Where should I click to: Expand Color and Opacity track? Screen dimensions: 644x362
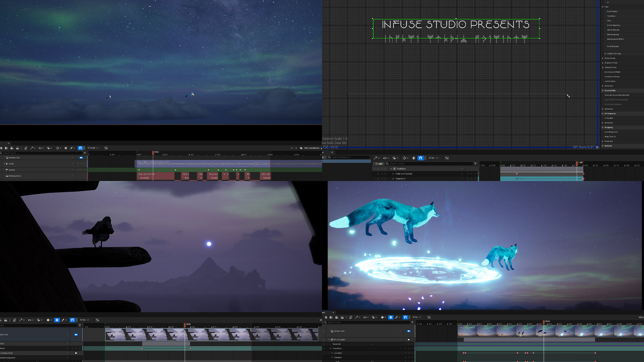pos(393,174)
